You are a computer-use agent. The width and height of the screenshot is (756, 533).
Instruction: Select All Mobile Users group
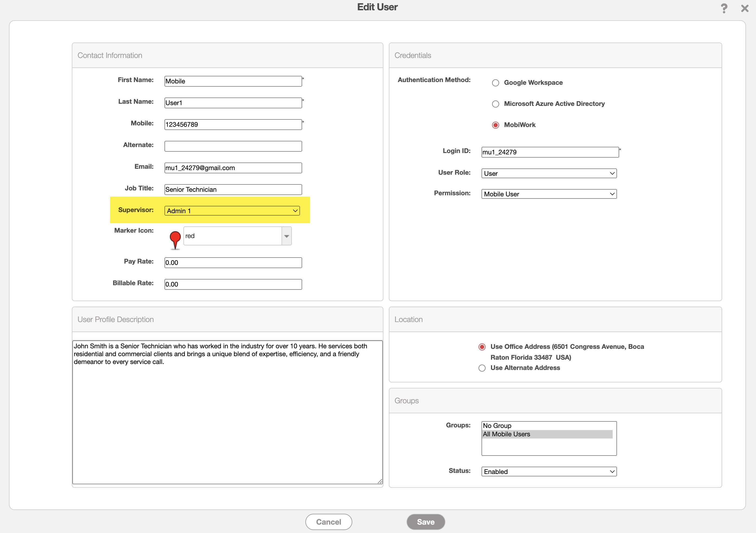pyautogui.click(x=506, y=434)
